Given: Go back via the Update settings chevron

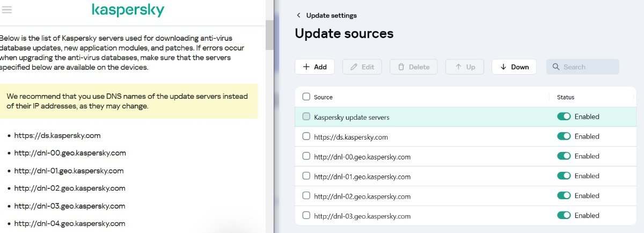Looking at the screenshot, I should [x=298, y=16].
